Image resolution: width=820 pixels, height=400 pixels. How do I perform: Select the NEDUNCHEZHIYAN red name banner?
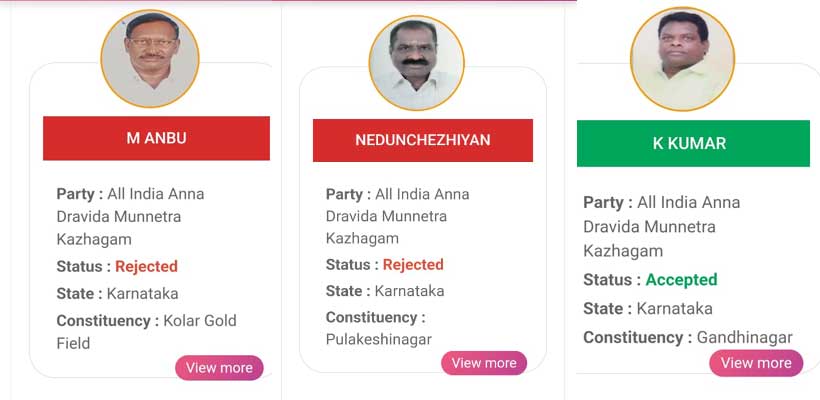(422, 140)
